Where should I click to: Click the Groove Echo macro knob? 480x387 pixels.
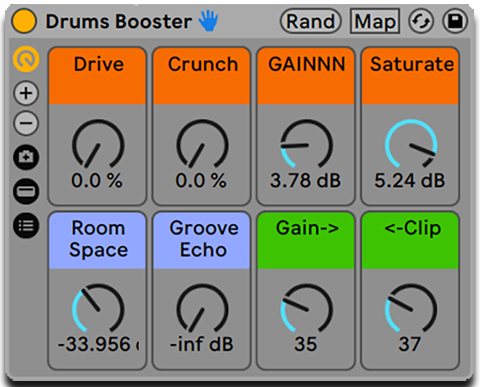coord(202,308)
